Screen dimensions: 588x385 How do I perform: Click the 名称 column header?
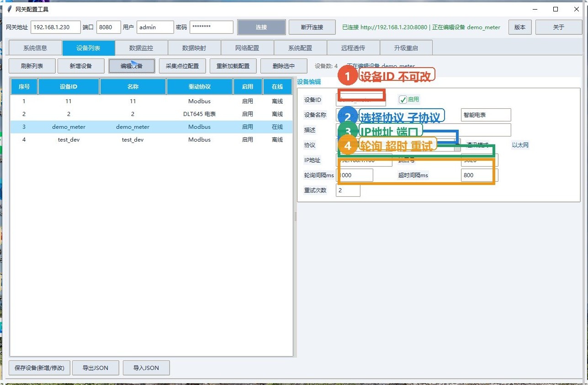pyautogui.click(x=133, y=87)
